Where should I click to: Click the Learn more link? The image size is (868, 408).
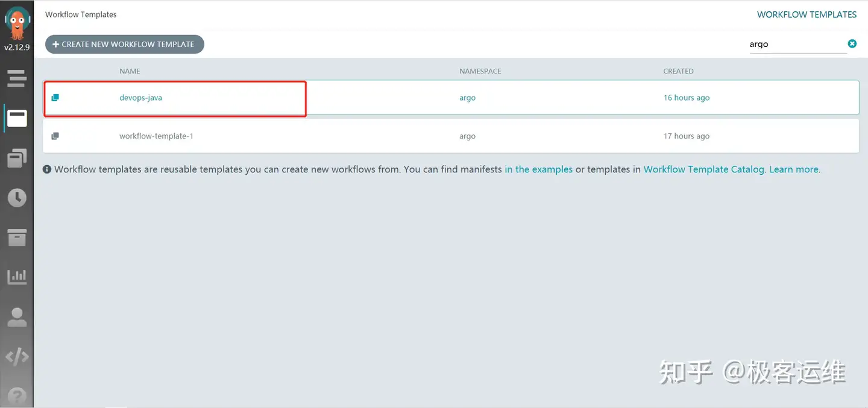(x=794, y=169)
